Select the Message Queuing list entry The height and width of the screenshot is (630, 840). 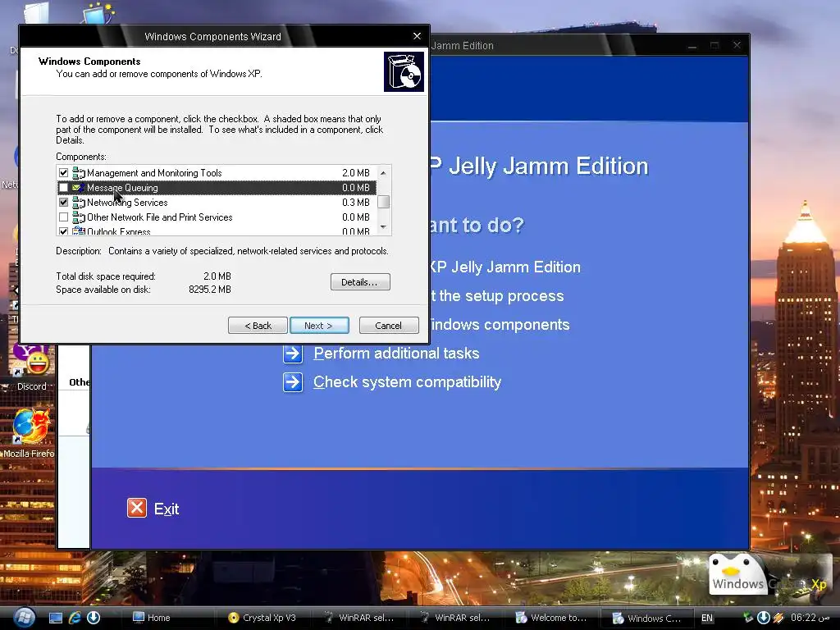[217, 188]
